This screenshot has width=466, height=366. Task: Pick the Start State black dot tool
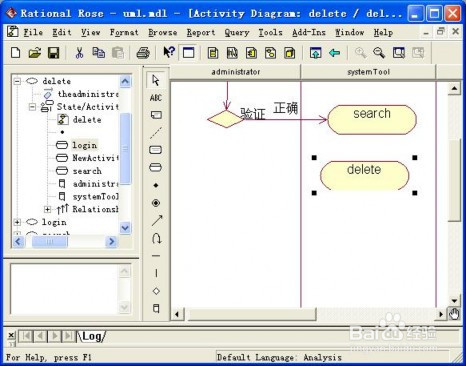156,185
